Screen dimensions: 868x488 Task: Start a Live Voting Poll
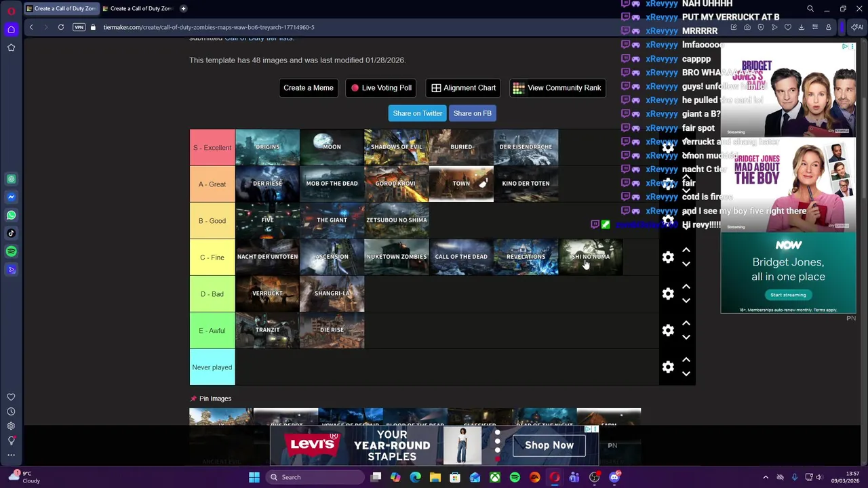click(381, 88)
